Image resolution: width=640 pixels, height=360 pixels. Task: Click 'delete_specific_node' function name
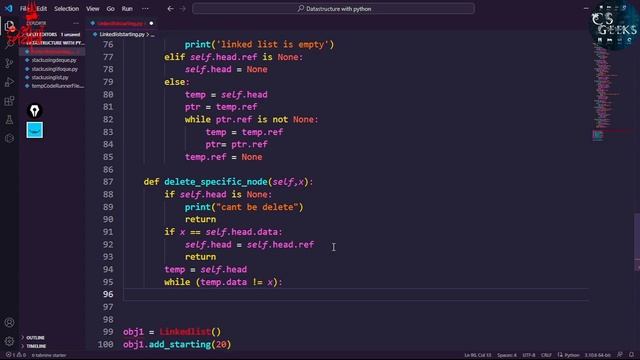(216, 182)
